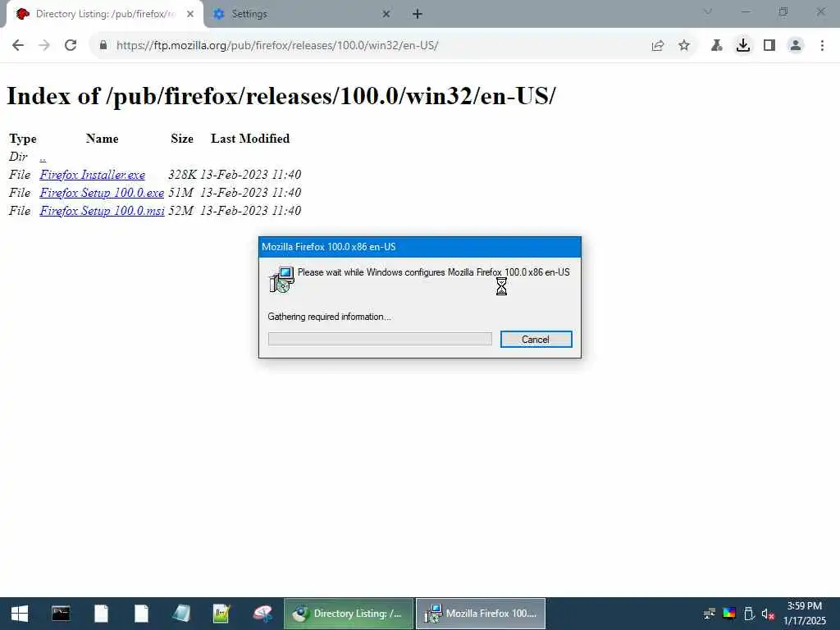Open network icon in system tray
Image resolution: width=840 pixels, height=630 pixels.
coord(710,614)
